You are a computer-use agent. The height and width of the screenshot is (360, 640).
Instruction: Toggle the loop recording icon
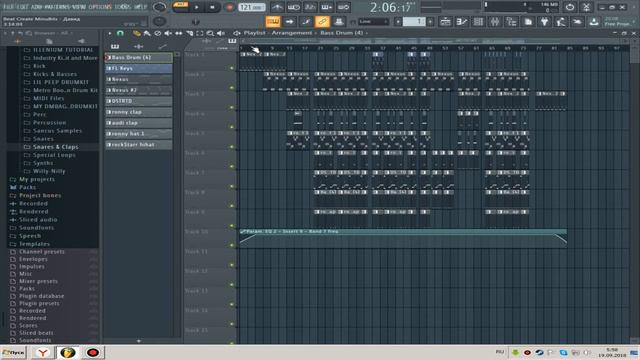click(344, 7)
